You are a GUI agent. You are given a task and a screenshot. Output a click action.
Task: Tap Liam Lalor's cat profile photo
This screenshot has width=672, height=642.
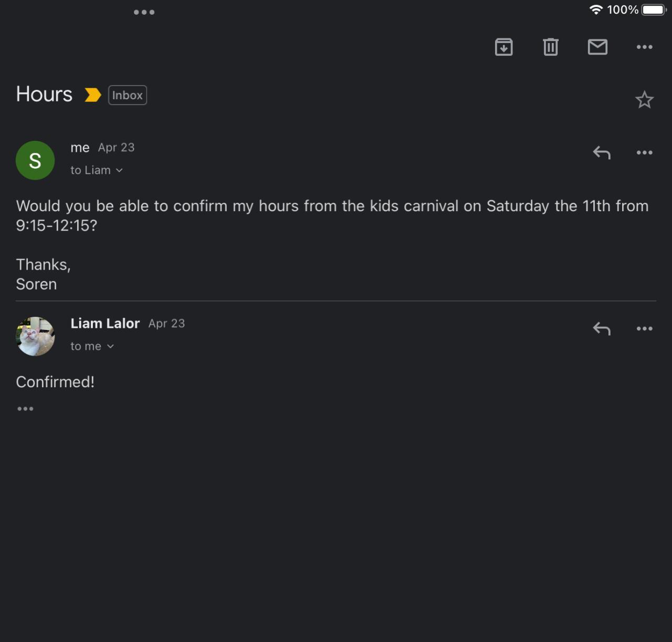click(x=35, y=336)
